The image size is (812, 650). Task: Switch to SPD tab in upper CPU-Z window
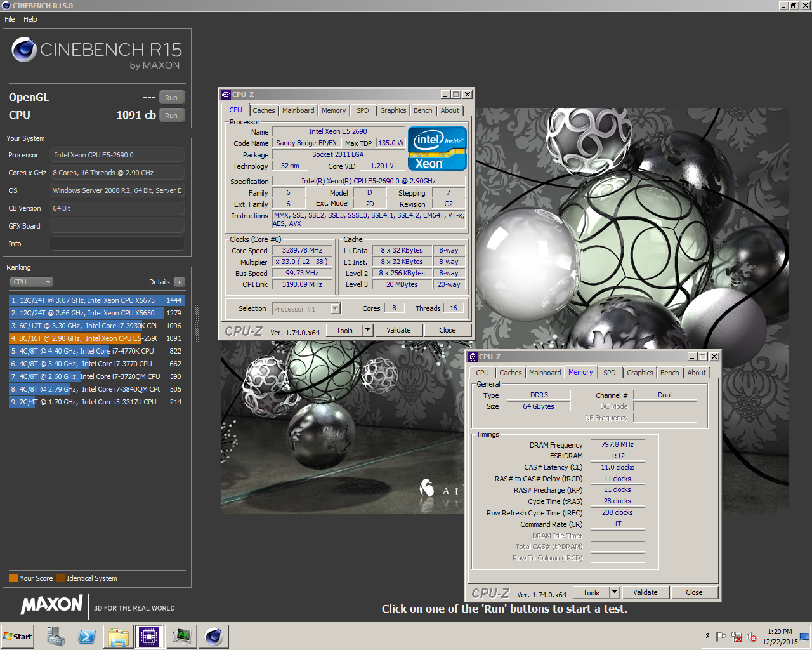point(363,110)
